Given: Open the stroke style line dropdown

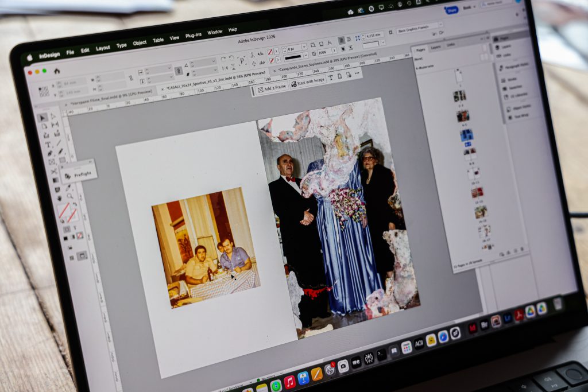Looking at the screenshot, I should click(x=306, y=56).
